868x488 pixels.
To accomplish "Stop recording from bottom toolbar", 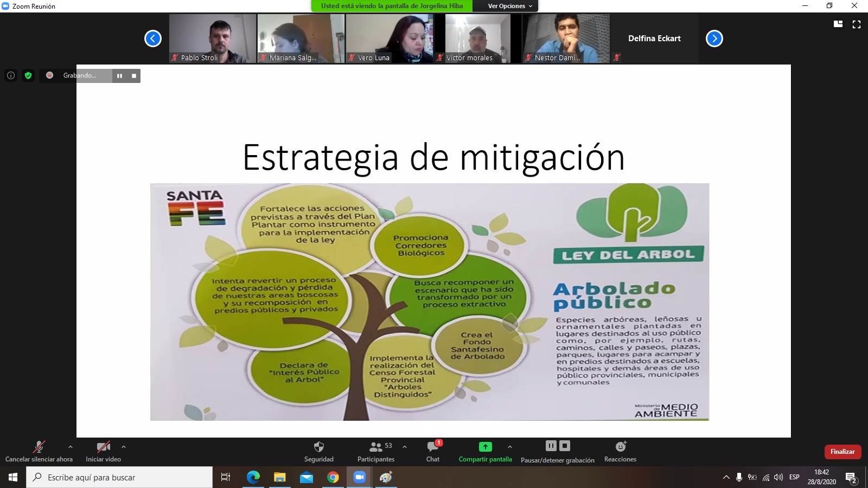I will click(x=565, y=446).
